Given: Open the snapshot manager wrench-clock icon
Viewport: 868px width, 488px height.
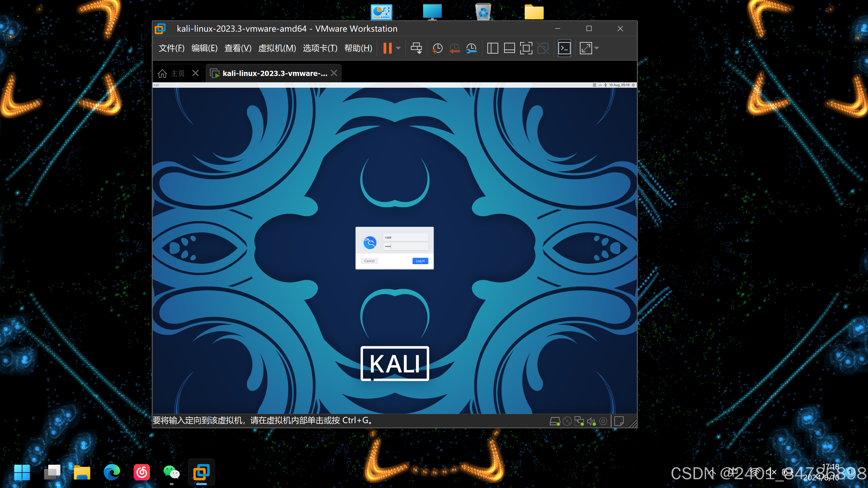Looking at the screenshot, I should (x=471, y=48).
